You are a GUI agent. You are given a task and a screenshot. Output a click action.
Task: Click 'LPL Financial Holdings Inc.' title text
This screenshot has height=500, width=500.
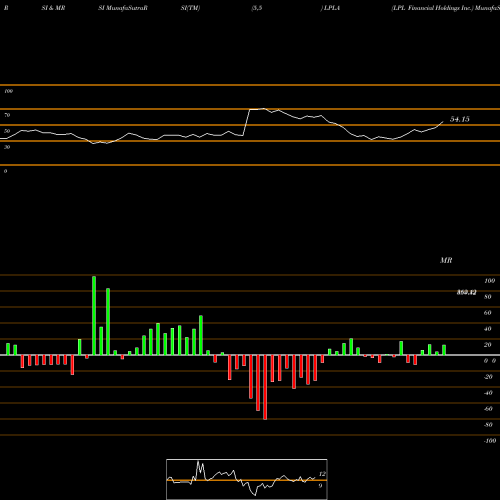tap(432, 8)
